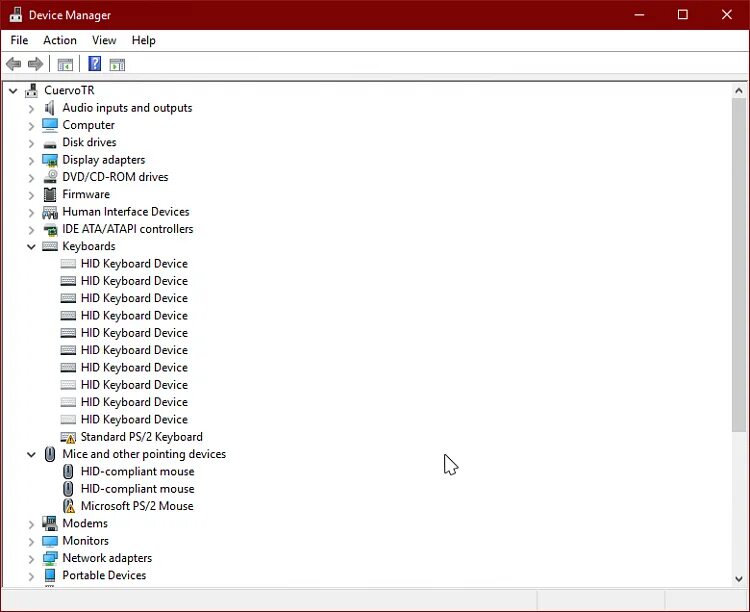Expand the Disk drives chevron

pos(31,143)
